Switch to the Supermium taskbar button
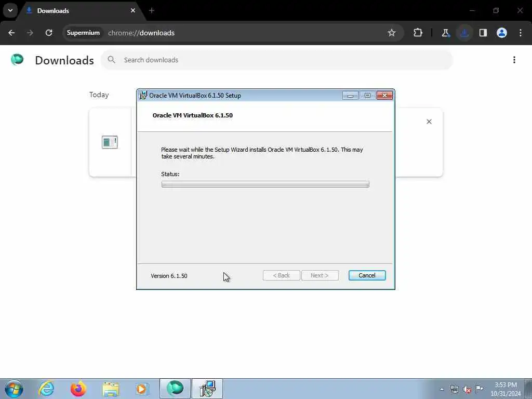532x399 pixels. [175, 389]
